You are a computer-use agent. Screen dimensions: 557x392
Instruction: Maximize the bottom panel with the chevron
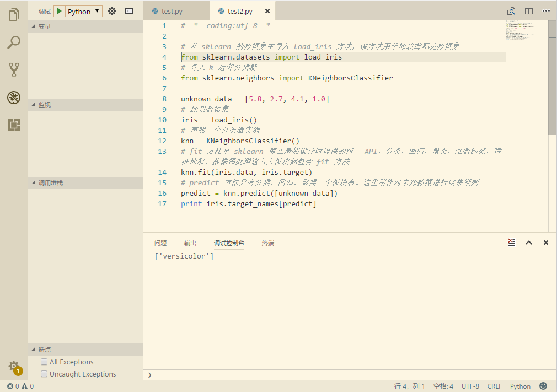point(528,243)
